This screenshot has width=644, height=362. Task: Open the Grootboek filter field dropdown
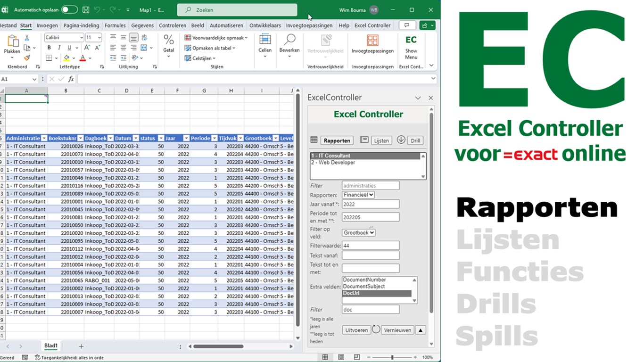[358, 232]
